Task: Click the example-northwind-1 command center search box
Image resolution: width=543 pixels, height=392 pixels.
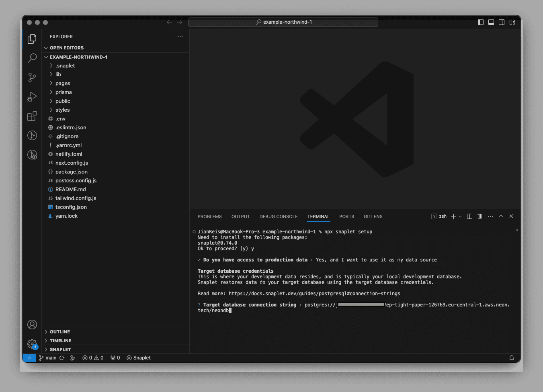Action: point(283,22)
